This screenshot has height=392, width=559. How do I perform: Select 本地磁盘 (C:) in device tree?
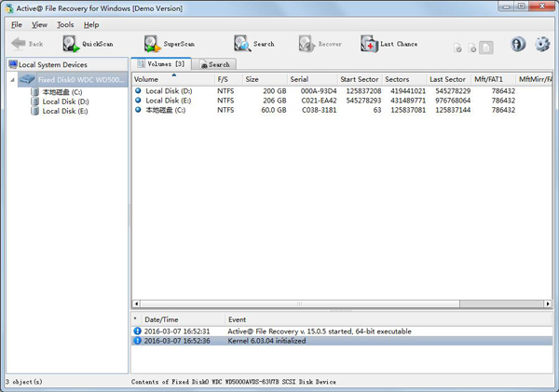click(62, 92)
